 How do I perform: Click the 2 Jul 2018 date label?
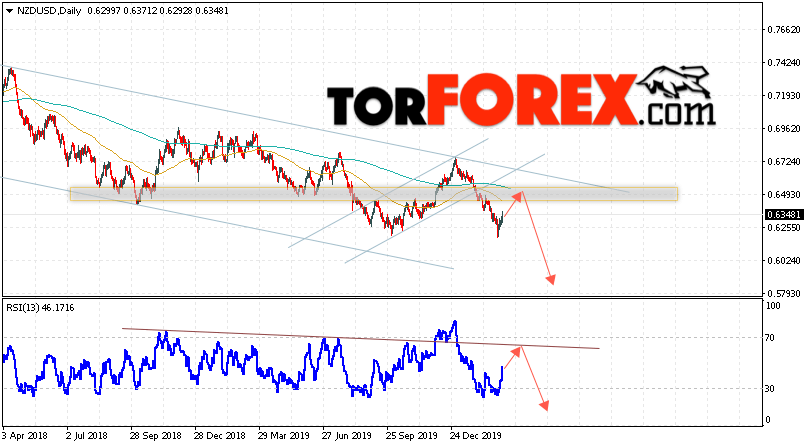coord(87,436)
